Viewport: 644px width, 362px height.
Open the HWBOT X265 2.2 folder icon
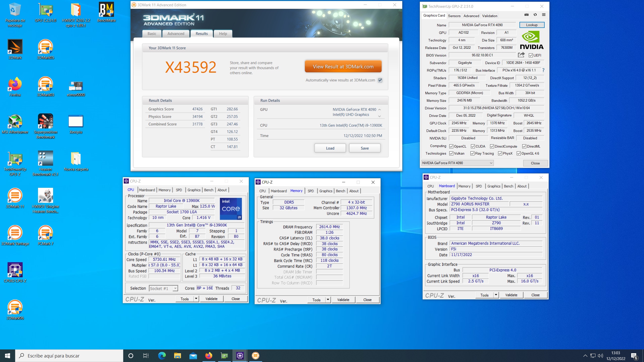tap(76, 15)
